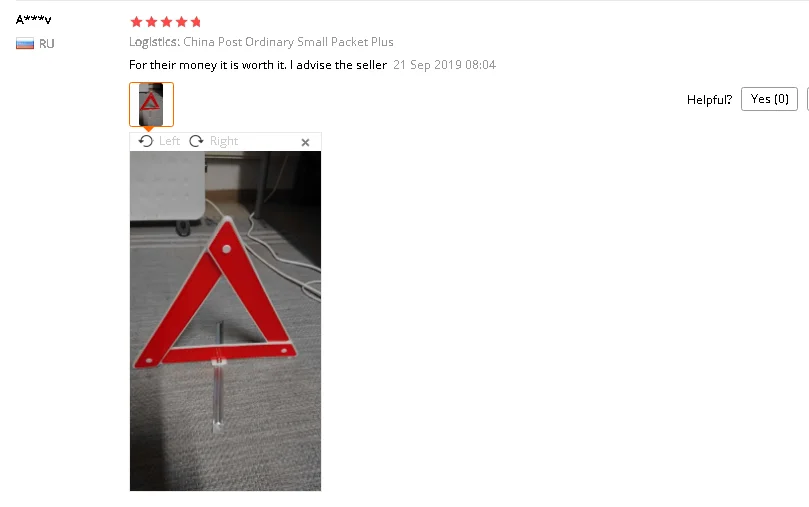
Task: Click the "Right" rotate label
Action: tap(224, 141)
